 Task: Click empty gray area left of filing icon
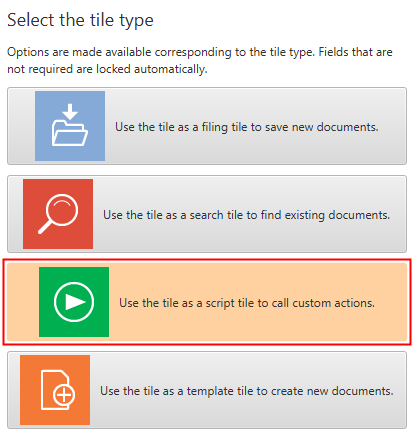click(x=21, y=126)
